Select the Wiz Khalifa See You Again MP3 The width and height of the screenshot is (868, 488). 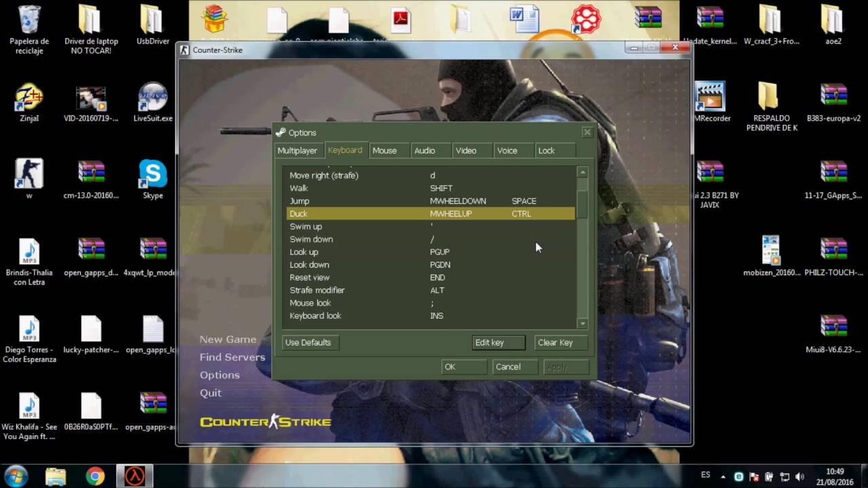29,407
